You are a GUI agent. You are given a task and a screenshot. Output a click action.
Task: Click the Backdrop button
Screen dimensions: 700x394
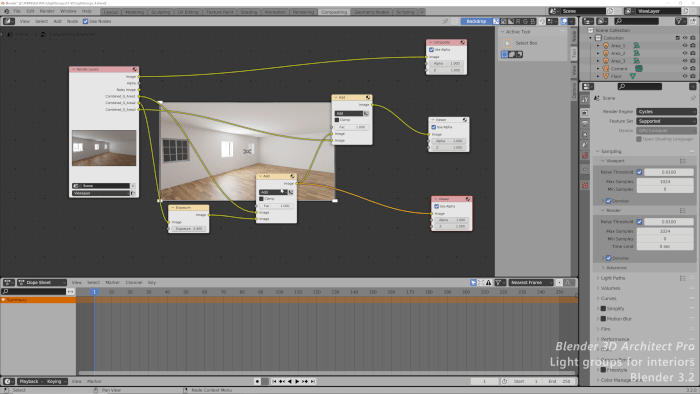coord(476,21)
